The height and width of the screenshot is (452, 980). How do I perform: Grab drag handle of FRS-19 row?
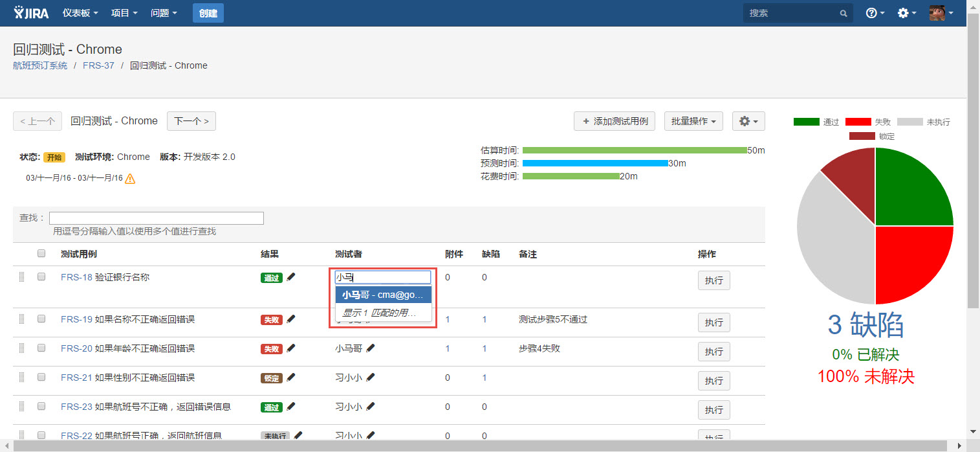coord(21,319)
